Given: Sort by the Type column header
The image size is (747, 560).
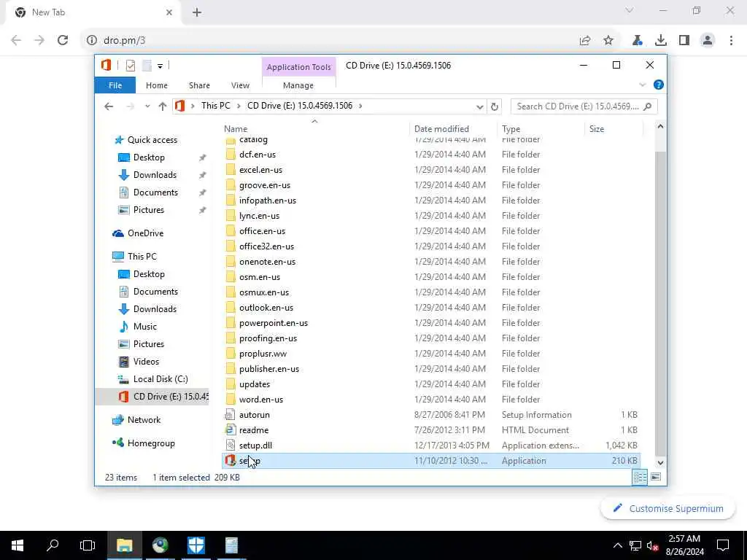Looking at the screenshot, I should (x=511, y=128).
